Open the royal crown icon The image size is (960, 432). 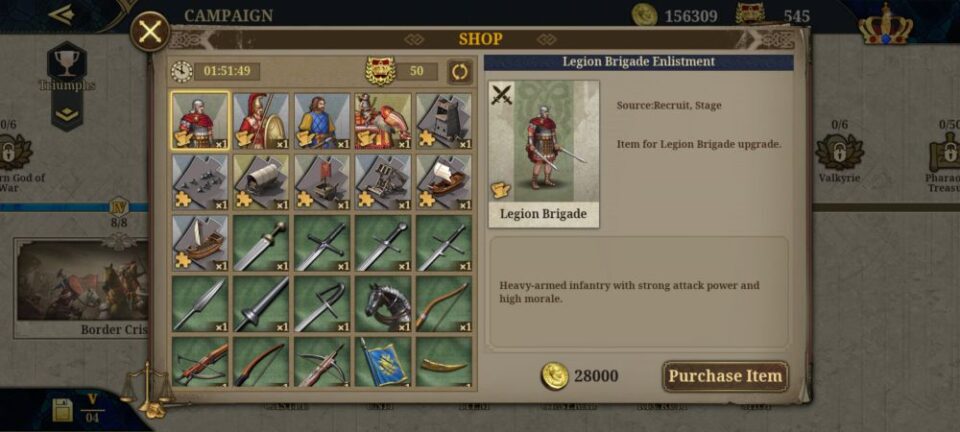pos(885,24)
